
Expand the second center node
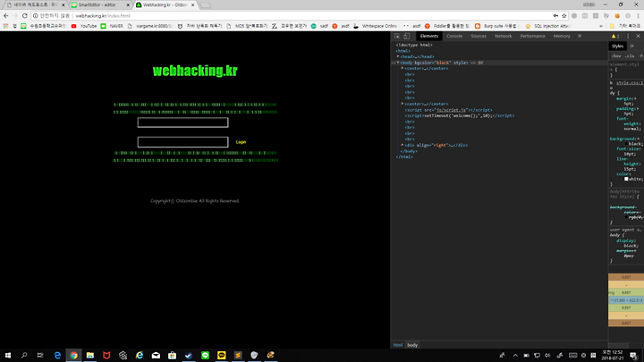[x=402, y=104]
